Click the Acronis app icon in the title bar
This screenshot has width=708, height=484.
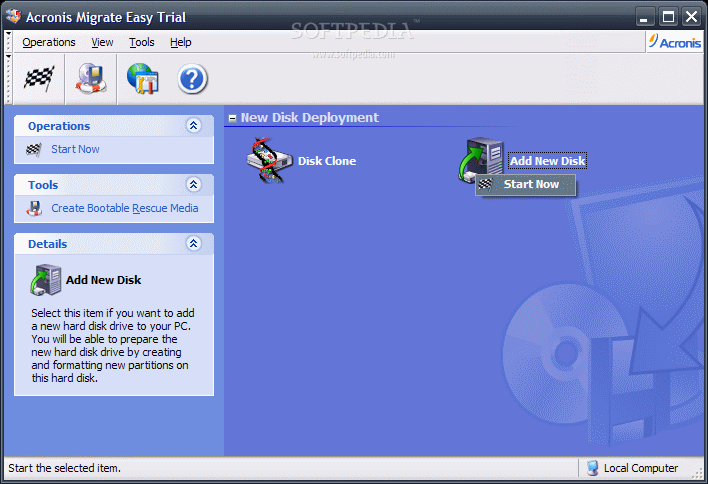click(x=14, y=16)
